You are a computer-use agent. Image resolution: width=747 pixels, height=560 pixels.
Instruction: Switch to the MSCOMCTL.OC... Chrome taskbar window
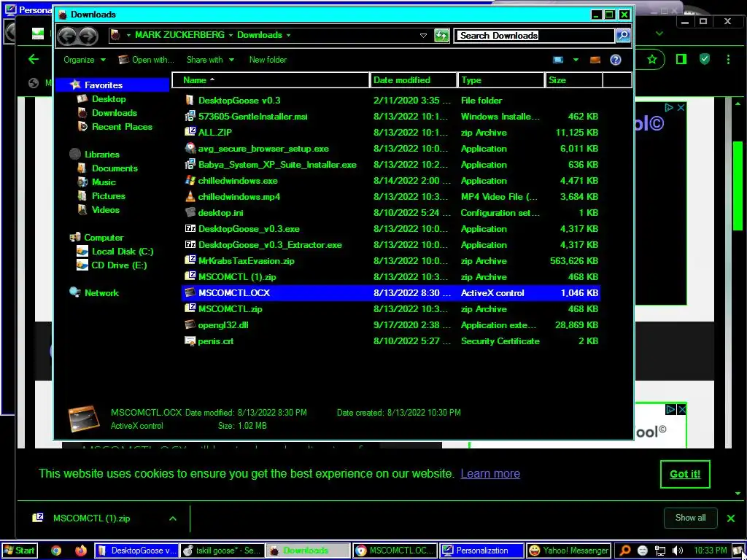(x=395, y=551)
